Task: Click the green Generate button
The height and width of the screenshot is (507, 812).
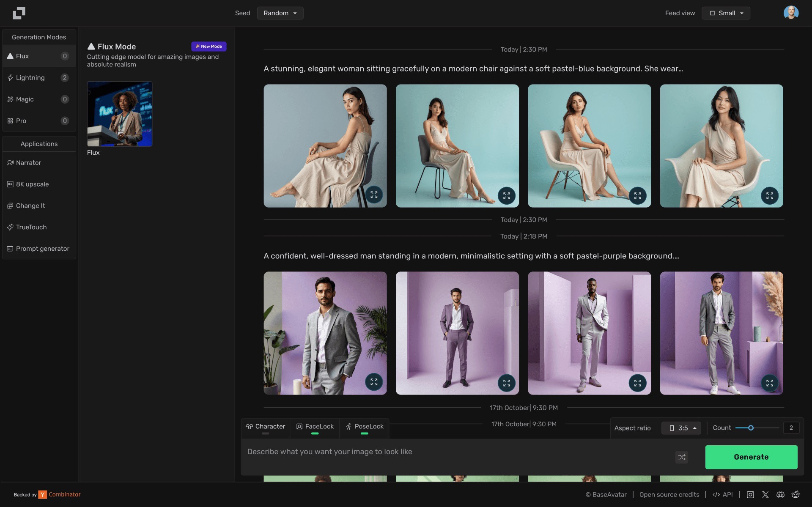Action: pos(751,457)
